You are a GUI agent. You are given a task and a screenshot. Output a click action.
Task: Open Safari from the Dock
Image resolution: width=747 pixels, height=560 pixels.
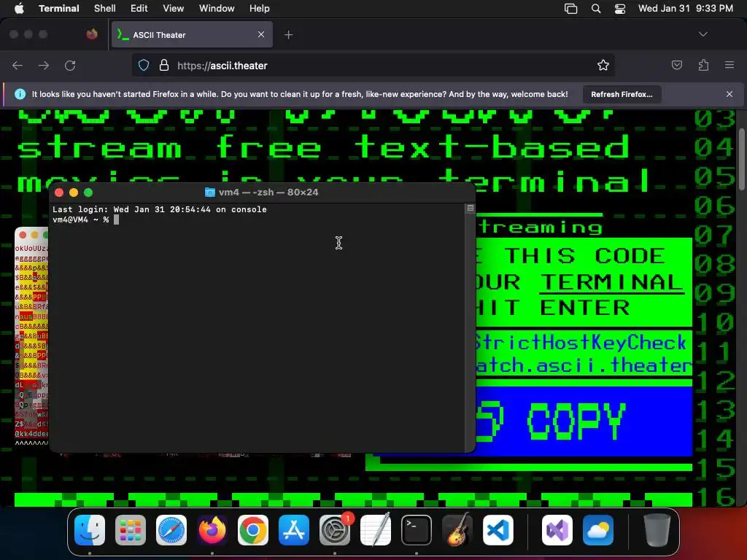171,530
